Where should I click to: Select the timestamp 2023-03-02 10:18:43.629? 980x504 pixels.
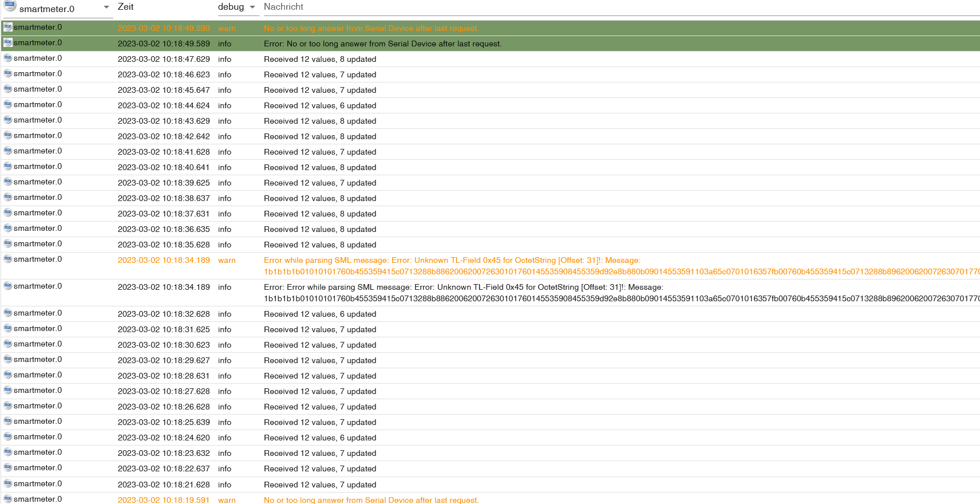pyautogui.click(x=164, y=121)
